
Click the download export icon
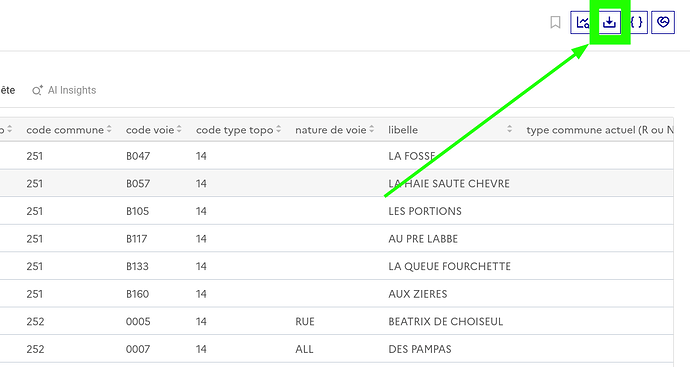click(609, 22)
